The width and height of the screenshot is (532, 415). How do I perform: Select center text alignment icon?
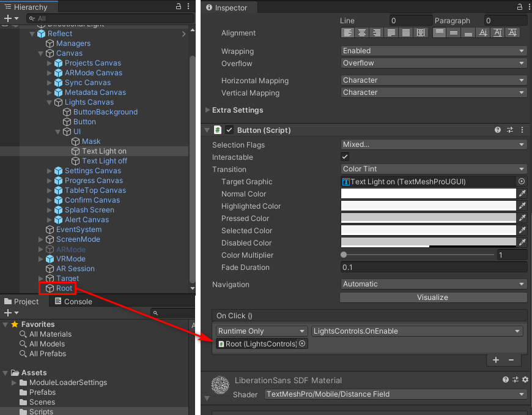click(x=362, y=33)
